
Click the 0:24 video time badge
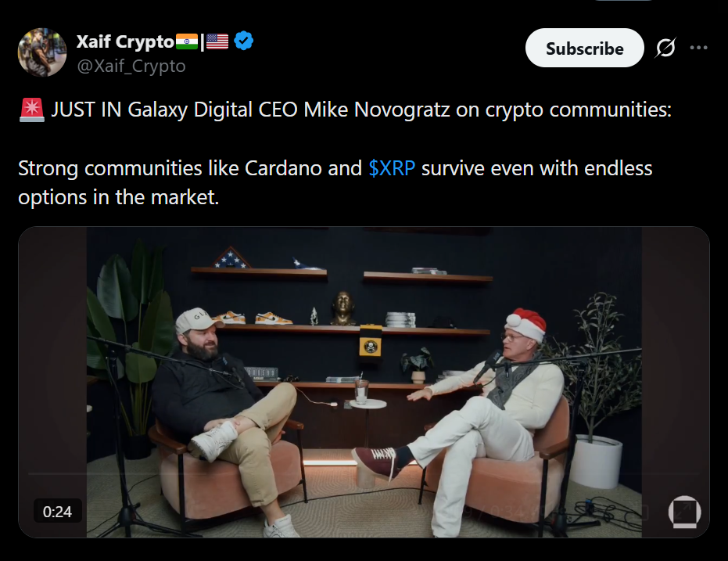(x=58, y=511)
